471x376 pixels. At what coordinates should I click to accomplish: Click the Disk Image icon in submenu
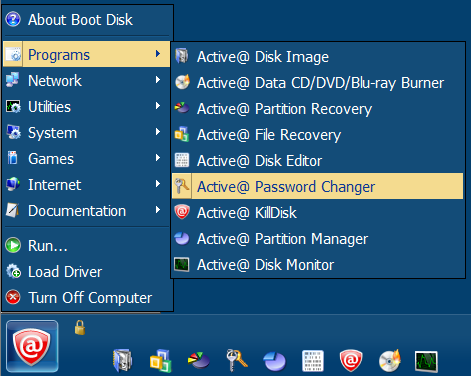point(182,56)
